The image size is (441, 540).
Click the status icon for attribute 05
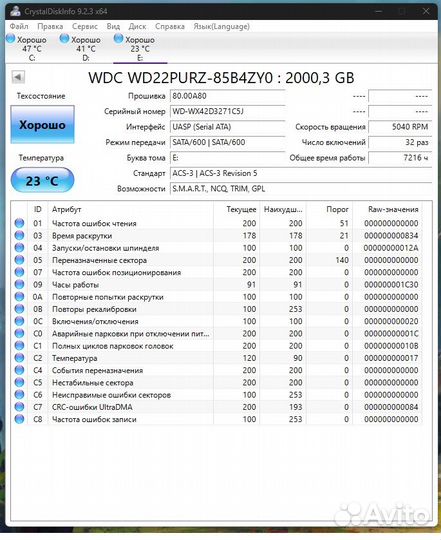(x=19, y=260)
